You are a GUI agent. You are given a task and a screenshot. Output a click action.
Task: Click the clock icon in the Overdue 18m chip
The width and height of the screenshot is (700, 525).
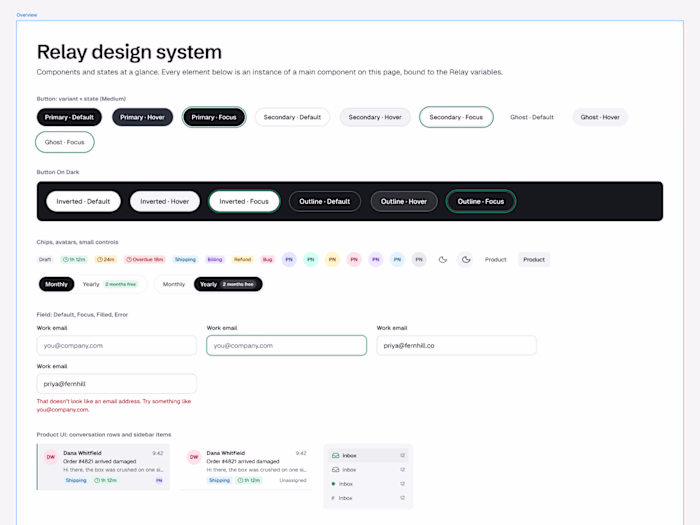[x=129, y=259]
